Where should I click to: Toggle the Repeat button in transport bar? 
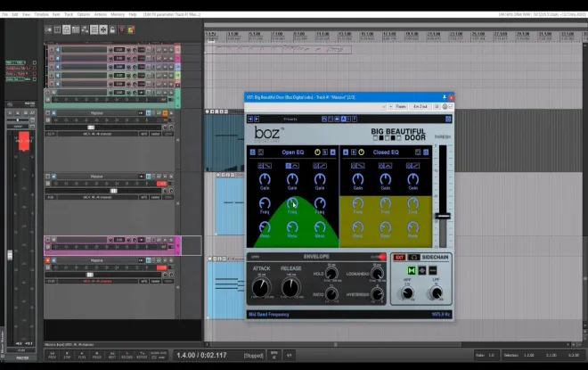pyautogui.click(x=142, y=355)
